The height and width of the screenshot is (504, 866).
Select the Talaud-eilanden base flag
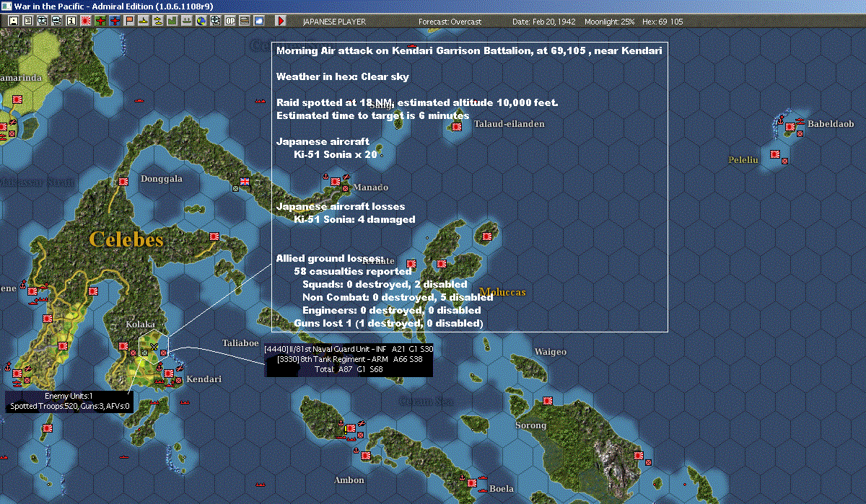[456, 128]
